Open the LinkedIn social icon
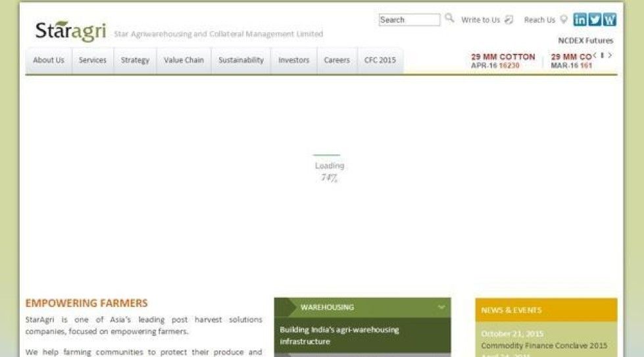Viewport: 644px width, 357px height. click(580, 20)
